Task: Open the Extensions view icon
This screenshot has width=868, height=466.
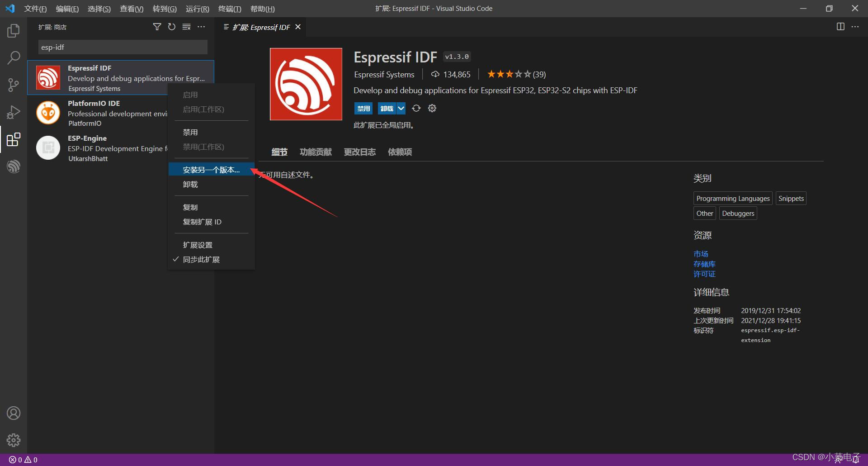Action: [x=14, y=139]
